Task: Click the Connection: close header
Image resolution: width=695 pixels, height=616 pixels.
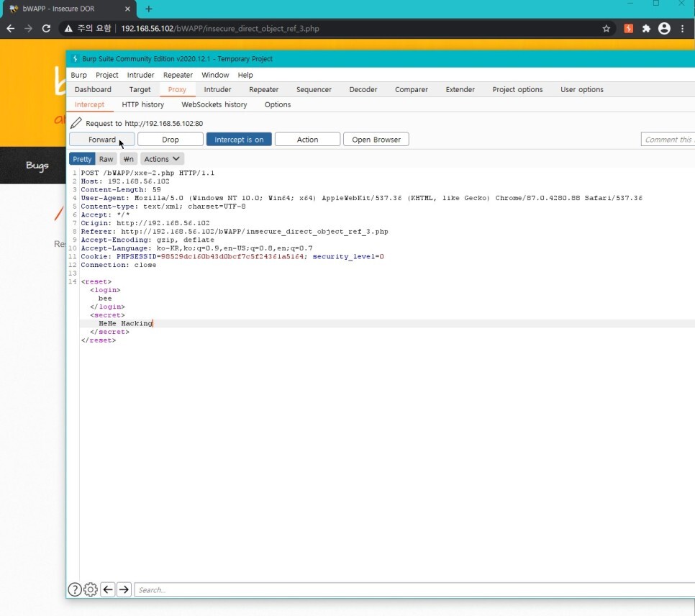Action: click(118, 265)
